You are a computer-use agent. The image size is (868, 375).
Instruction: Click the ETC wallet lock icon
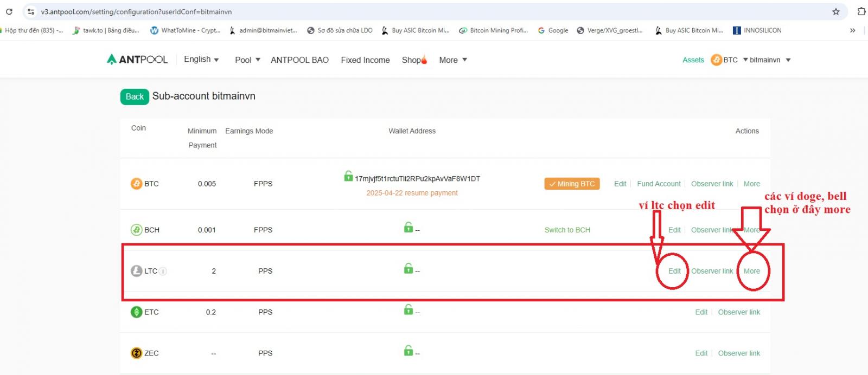click(409, 309)
